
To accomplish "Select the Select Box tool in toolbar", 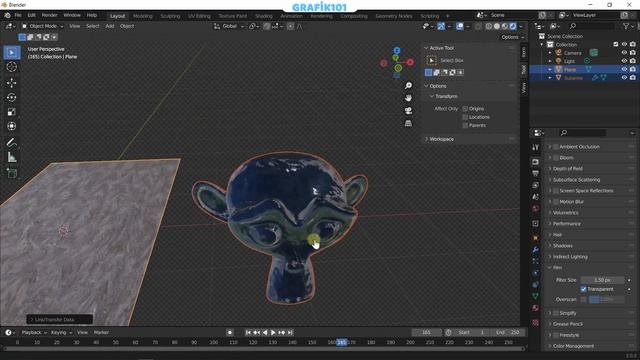I will 11,53.
